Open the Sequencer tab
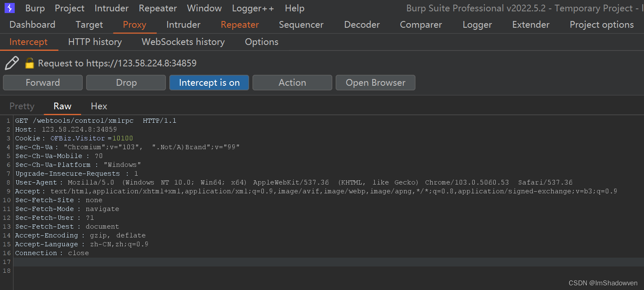This screenshot has height=290, width=644. [x=301, y=25]
